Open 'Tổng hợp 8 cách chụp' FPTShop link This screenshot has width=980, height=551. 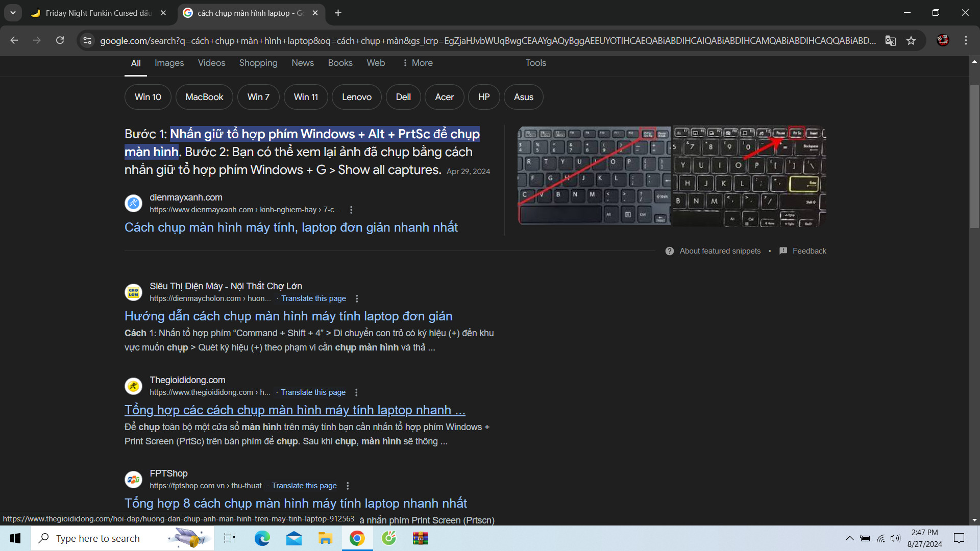(296, 504)
